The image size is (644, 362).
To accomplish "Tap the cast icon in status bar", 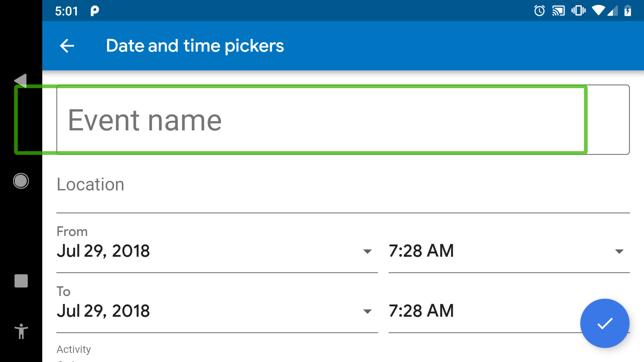I will (558, 11).
